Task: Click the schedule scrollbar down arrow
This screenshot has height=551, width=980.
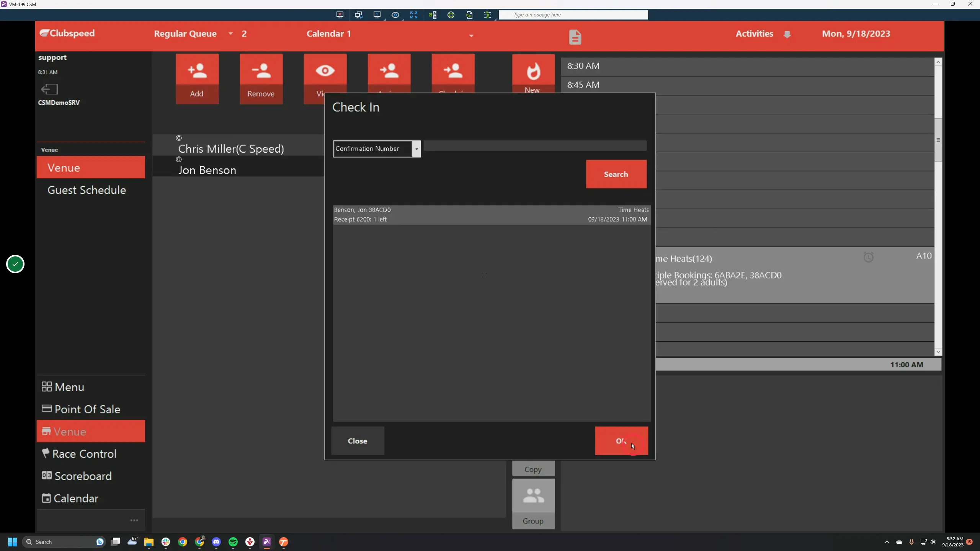Action: [938, 352]
